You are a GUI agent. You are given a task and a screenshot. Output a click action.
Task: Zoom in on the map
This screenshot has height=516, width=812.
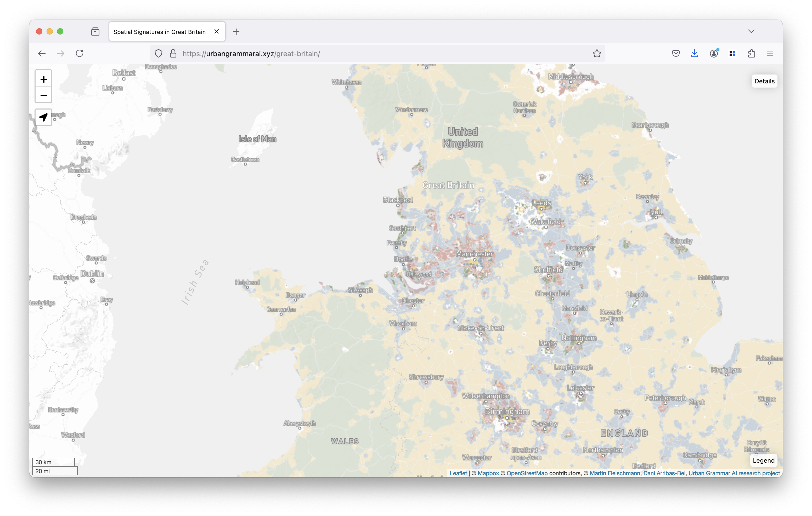(43, 79)
